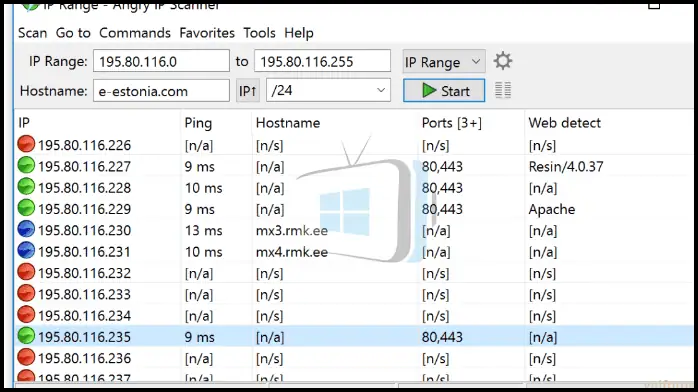Select the red status icon for 195.80.116.234
This screenshot has height=392, width=698.
pos(26,315)
